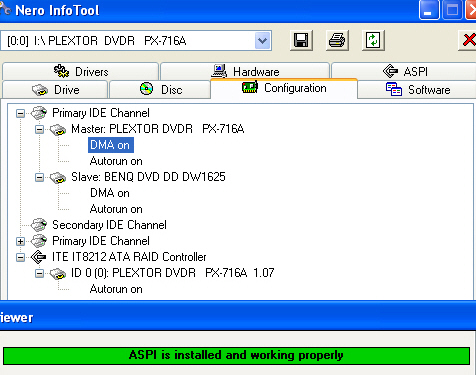This screenshot has height=375, width=476.
Task: Switch to the Disc tab
Action: (x=160, y=89)
